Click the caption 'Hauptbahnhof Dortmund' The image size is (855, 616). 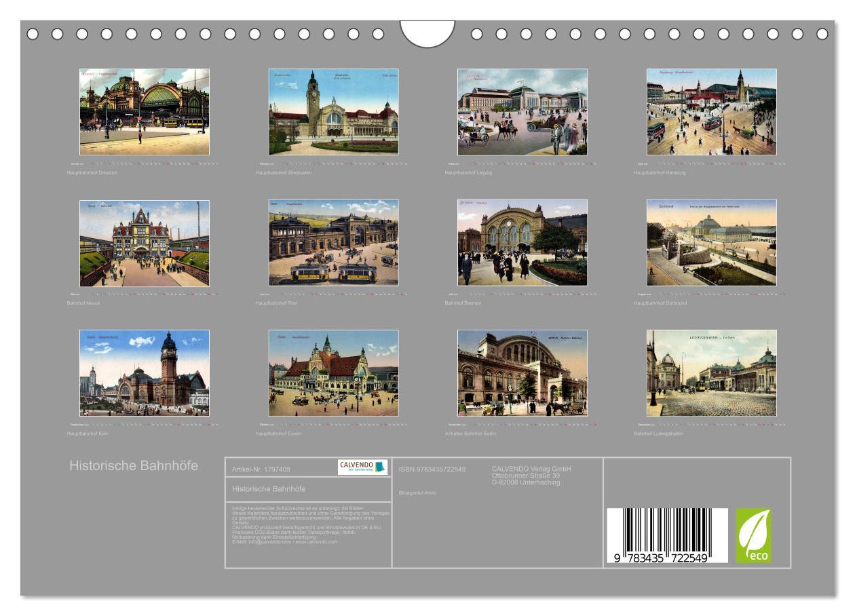coord(660,303)
